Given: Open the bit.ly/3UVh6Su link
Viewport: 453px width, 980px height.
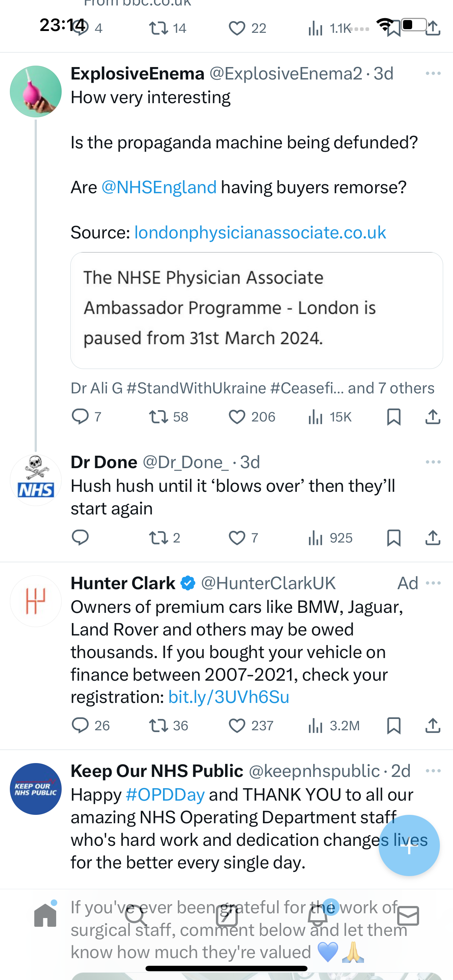Looking at the screenshot, I should tap(229, 697).
